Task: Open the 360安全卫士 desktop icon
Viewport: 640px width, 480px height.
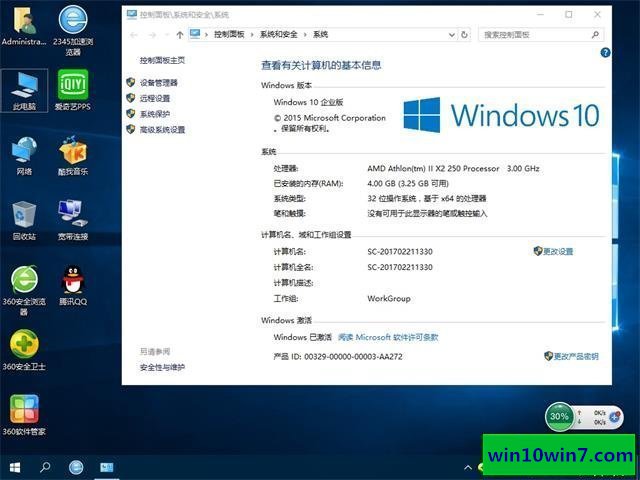Action: [24, 350]
